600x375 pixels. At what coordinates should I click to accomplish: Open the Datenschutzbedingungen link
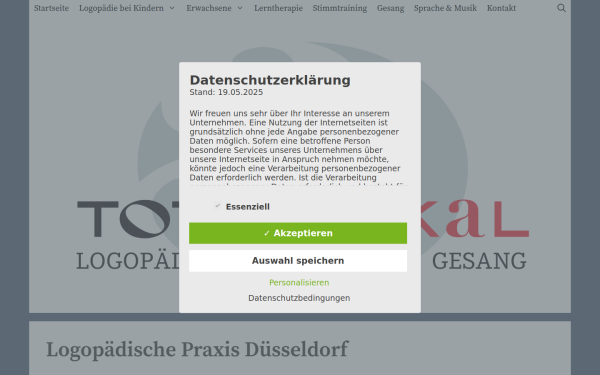tap(299, 298)
